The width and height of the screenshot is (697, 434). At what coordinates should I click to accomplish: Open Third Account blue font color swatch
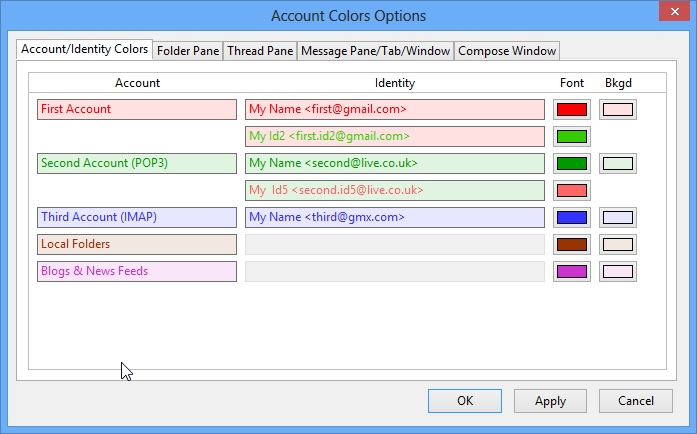572,217
